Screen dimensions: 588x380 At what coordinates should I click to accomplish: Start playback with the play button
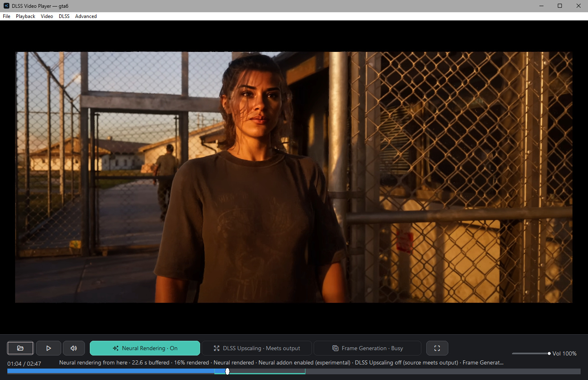tap(49, 348)
